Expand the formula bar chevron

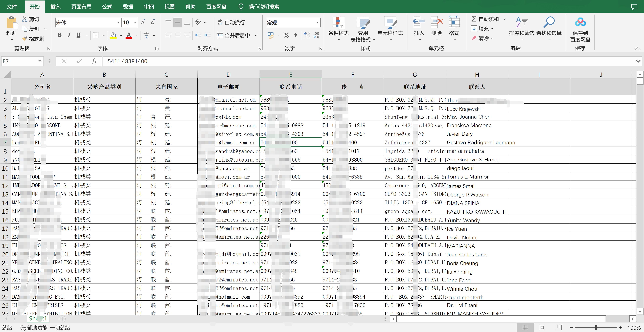click(638, 61)
